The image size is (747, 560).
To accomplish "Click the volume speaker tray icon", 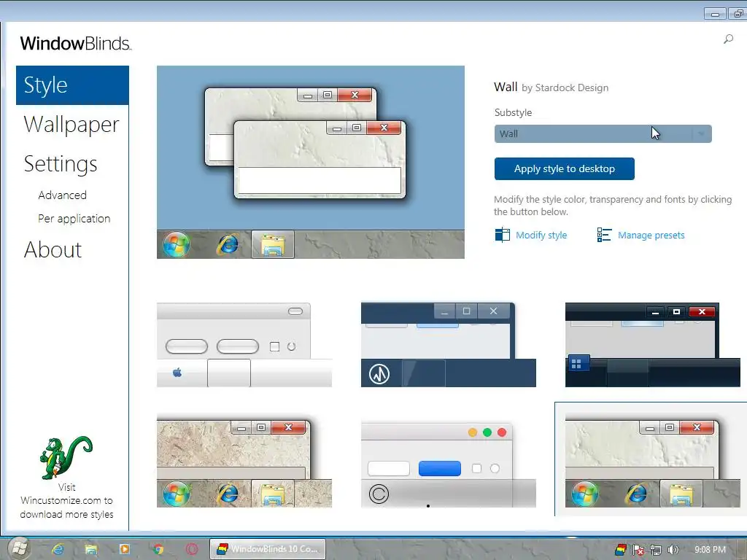I will pyautogui.click(x=673, y=550).
